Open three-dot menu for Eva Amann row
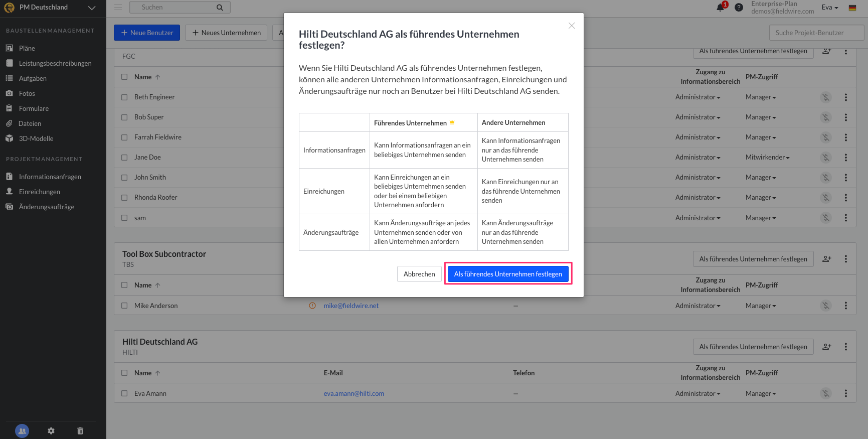This screenshot has height=439, width=868. pyautogui.click(x=846, y=393)
